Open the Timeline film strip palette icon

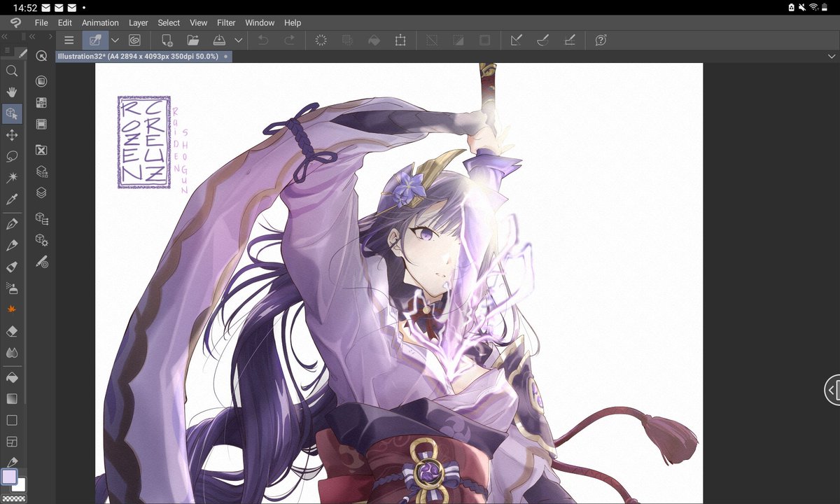[x=41, y=125]
